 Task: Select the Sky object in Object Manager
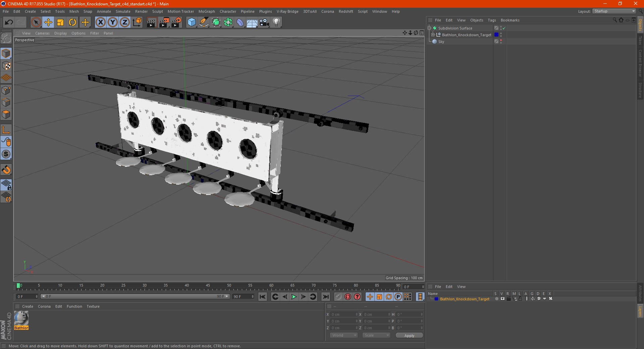tap(441, 42)
